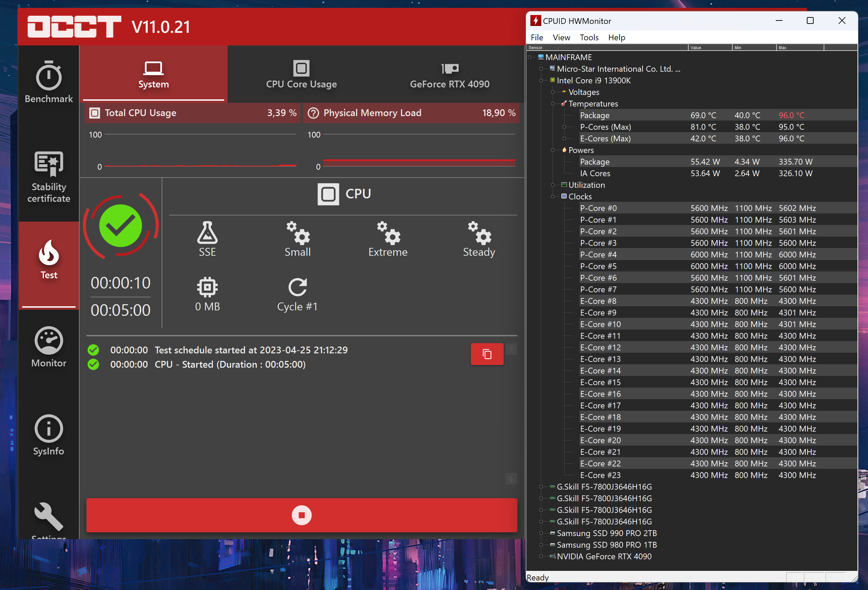Open Stability certificate page
This screenshot has height=590, width=868.
coord(49,176)
